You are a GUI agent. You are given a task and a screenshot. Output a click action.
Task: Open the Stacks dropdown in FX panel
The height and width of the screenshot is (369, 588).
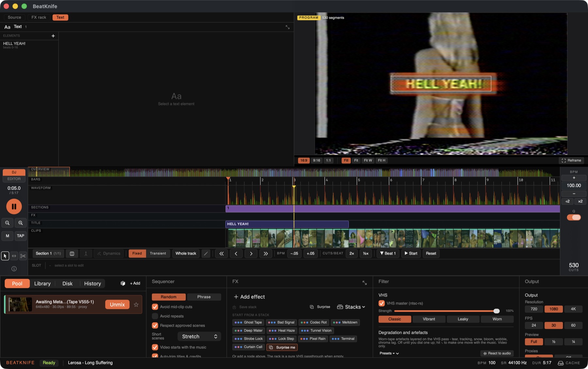point(351,307)
